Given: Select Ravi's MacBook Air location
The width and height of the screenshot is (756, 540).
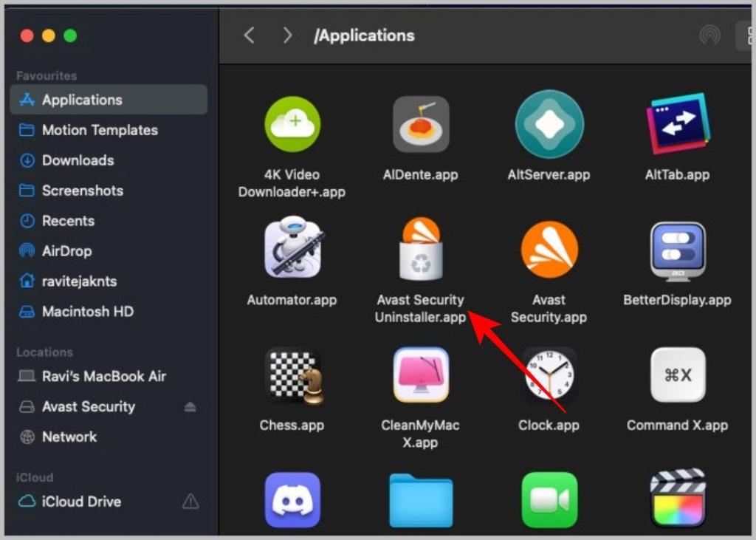Looking at the screenshot, I should [109, 376].
